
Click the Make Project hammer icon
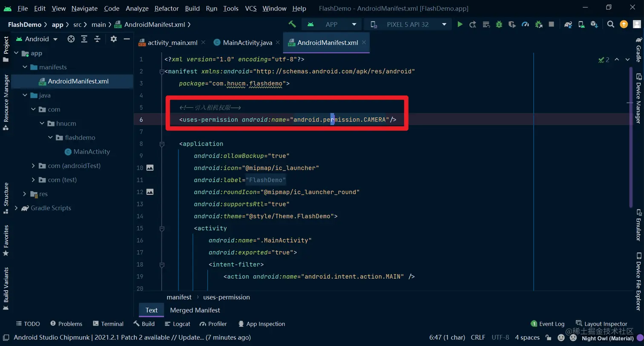coord(292,24)
